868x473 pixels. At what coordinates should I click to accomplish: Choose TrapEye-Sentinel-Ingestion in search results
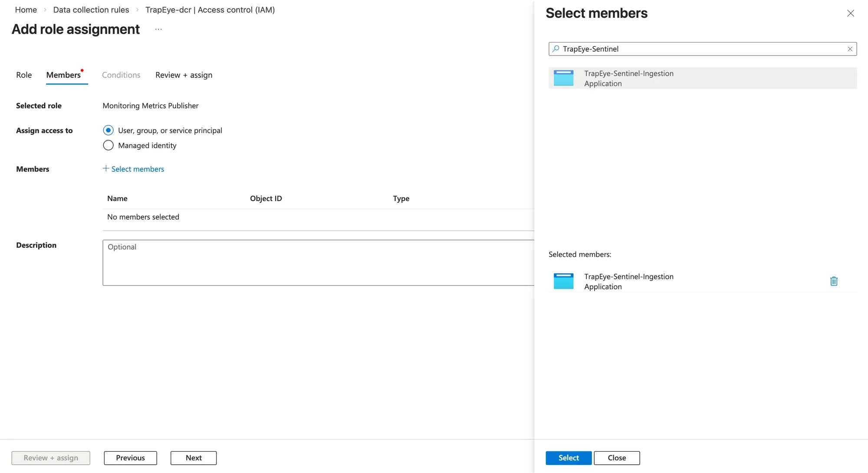click(703, 78)
